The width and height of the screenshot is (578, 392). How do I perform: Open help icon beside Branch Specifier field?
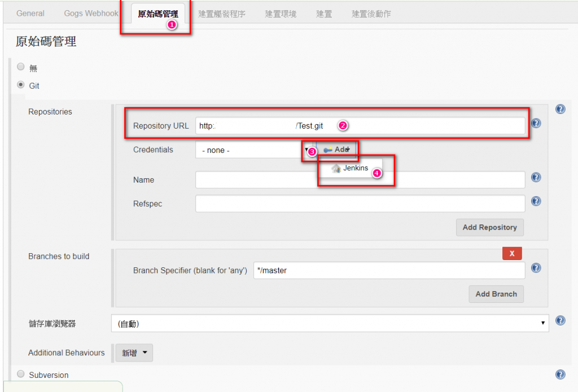[536, 268]
